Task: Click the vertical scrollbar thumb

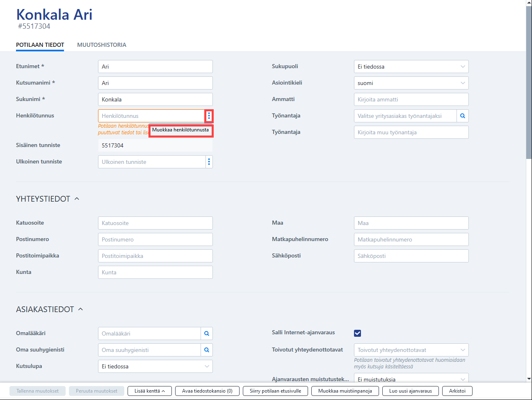Action: coord(529,82)
